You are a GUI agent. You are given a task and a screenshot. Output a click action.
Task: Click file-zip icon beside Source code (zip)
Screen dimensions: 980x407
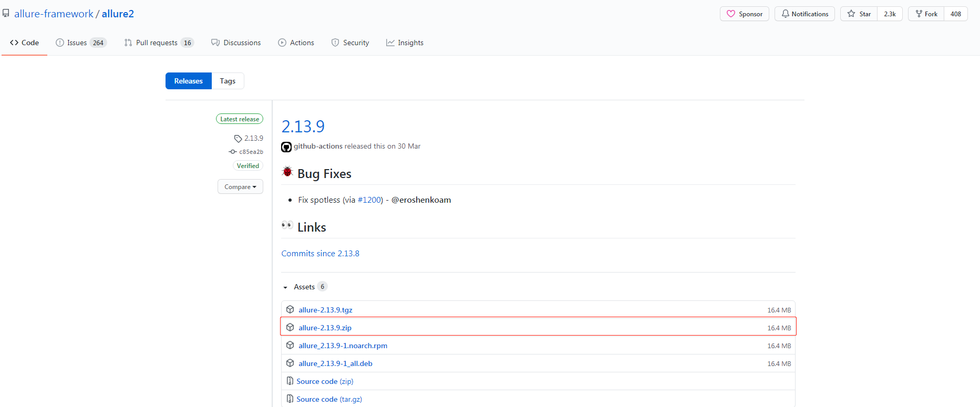[290, 381]
